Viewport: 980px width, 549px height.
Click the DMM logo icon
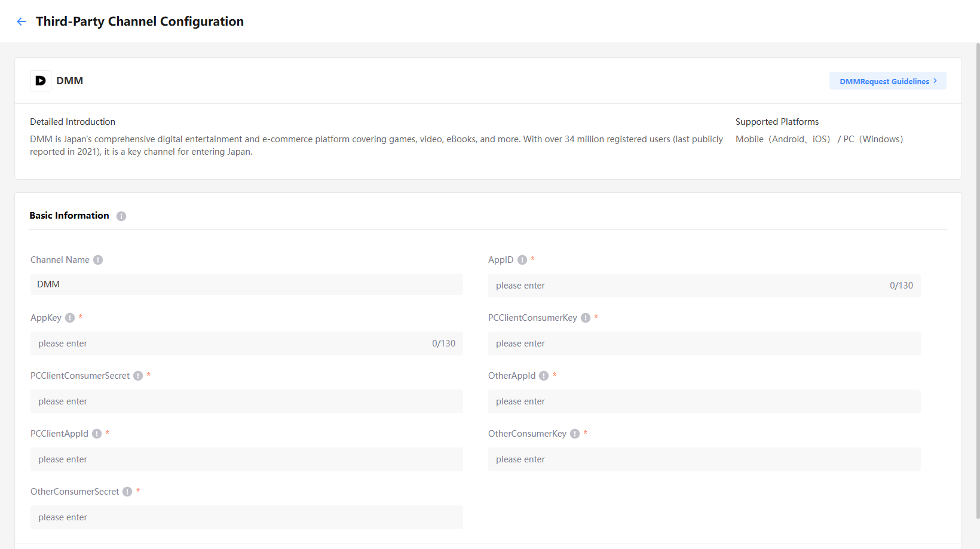click(41, 81)
